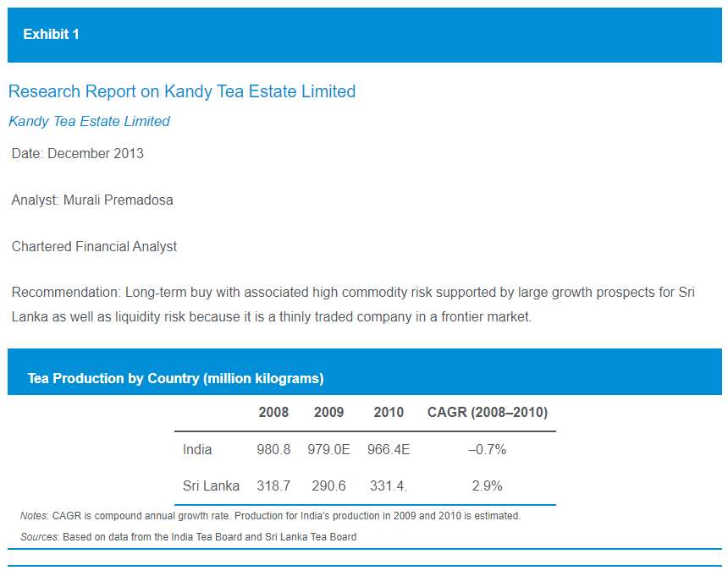
Task: Select the Date: December 2013 line
Action: click(x=78, y=153)
